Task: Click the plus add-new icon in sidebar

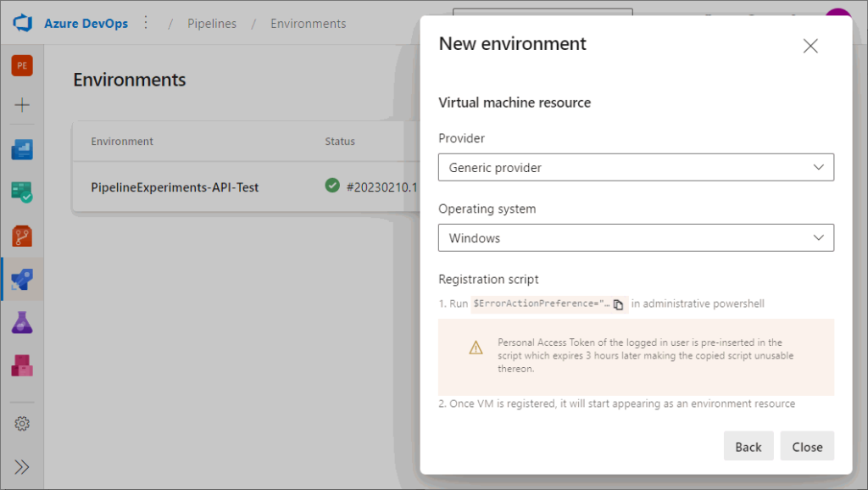Action: 22,105
